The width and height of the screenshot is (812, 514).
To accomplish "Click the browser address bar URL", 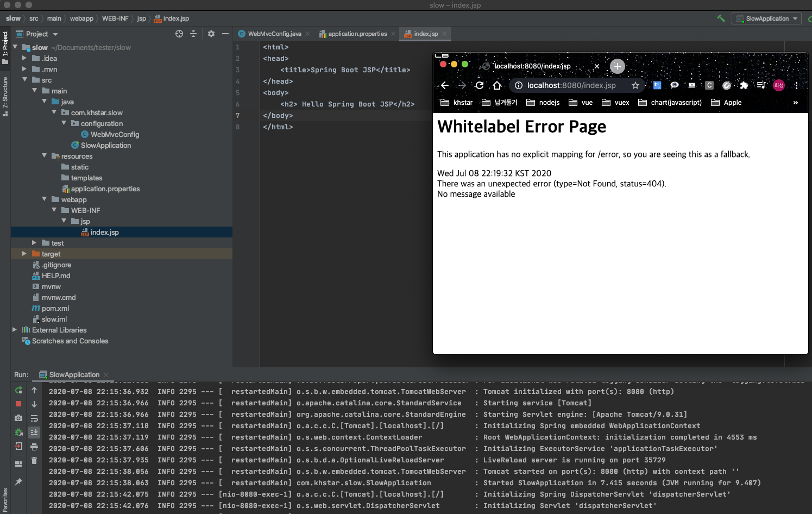I will [x=571, y=85].
